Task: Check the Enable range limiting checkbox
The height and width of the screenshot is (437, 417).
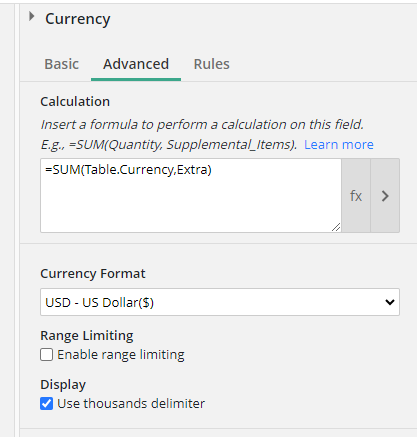Action: [46, 355]
